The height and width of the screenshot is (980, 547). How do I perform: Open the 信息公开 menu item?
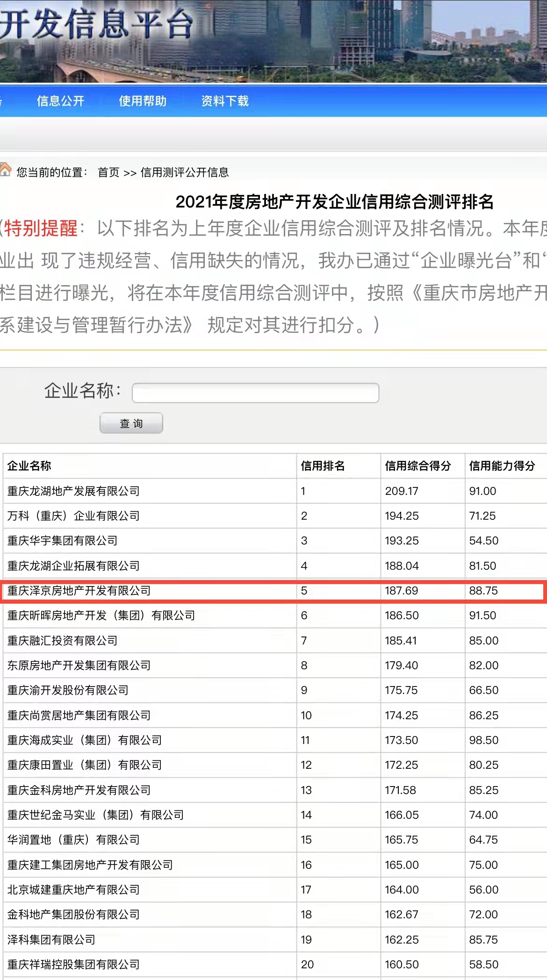point(60,101)
